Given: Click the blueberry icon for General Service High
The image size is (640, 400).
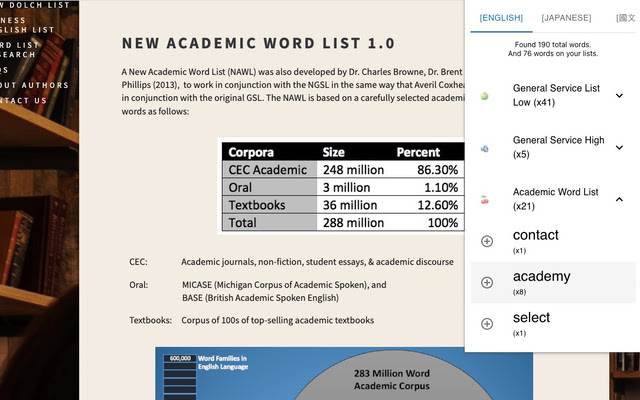Looking at the screenshot, I should pos(484,149).
